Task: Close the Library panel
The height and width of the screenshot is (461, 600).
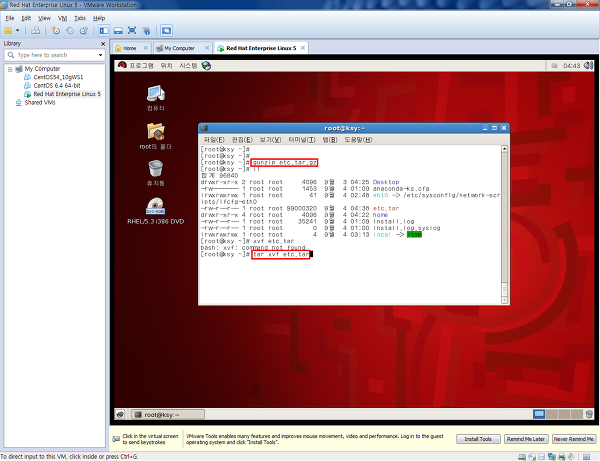Action: click(x=103, y=44)
